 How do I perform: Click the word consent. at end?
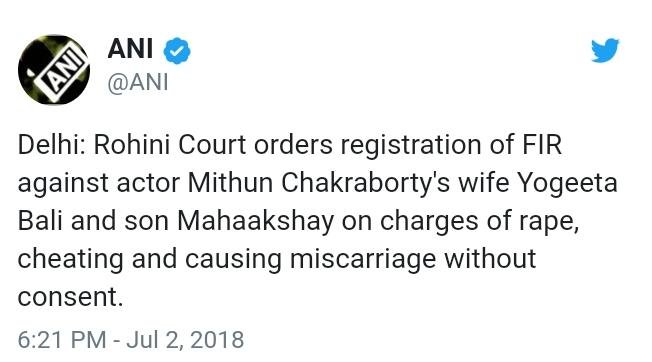click(x=70, y=297)
